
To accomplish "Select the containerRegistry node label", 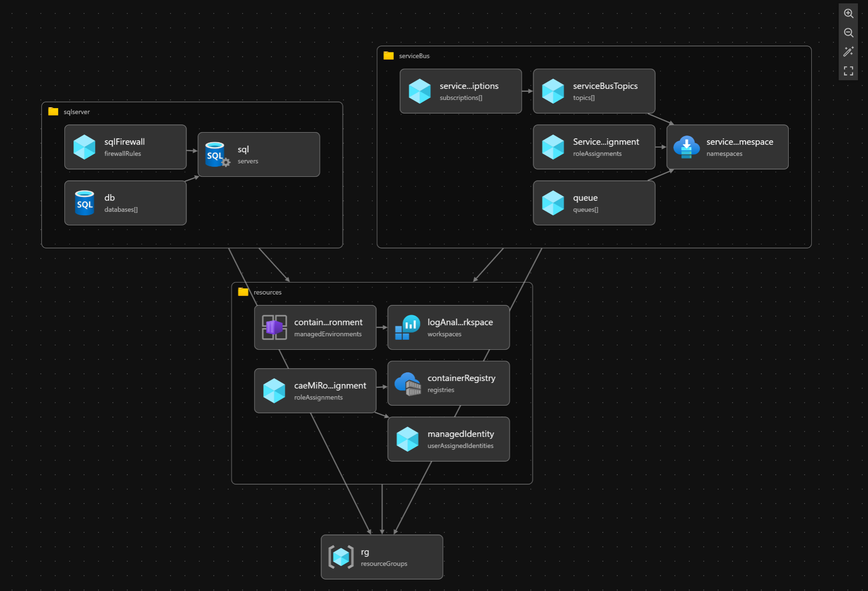I will click(x=461, y=378).
